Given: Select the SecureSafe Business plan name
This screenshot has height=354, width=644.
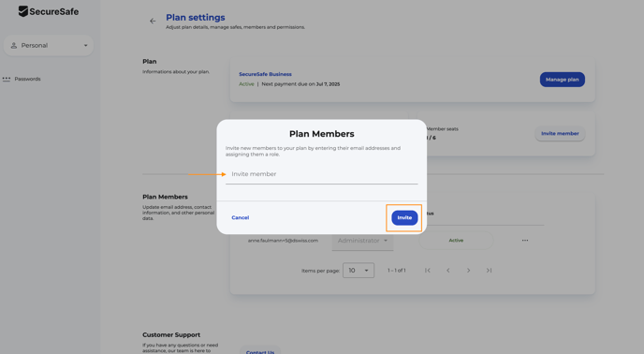Looking at the screenshot, I should [265, 74].
